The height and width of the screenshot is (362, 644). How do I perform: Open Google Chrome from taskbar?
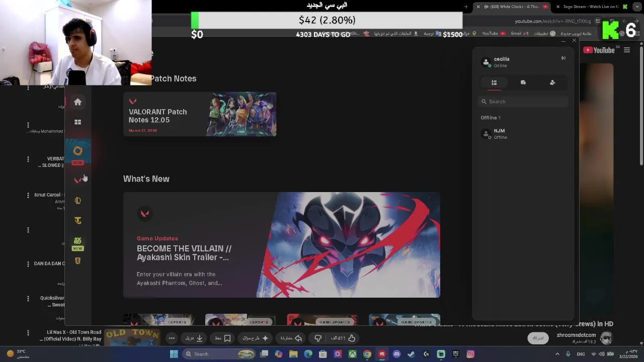(x=367, y=354)
